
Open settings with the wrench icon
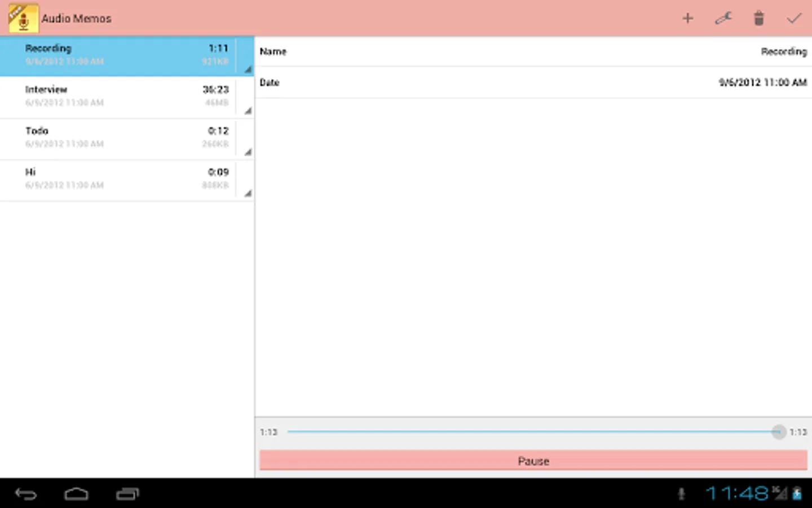tap(723, 18)
